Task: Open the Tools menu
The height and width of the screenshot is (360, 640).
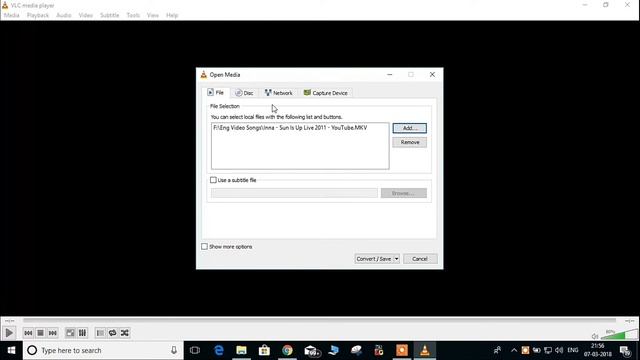Action: pyautogui.click(x=133, y=15)
